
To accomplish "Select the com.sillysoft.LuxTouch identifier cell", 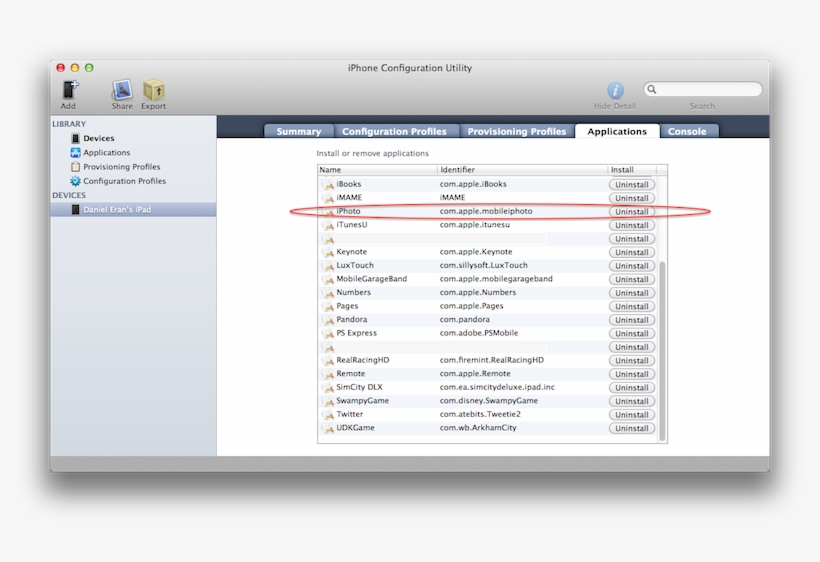I will 484,265.
